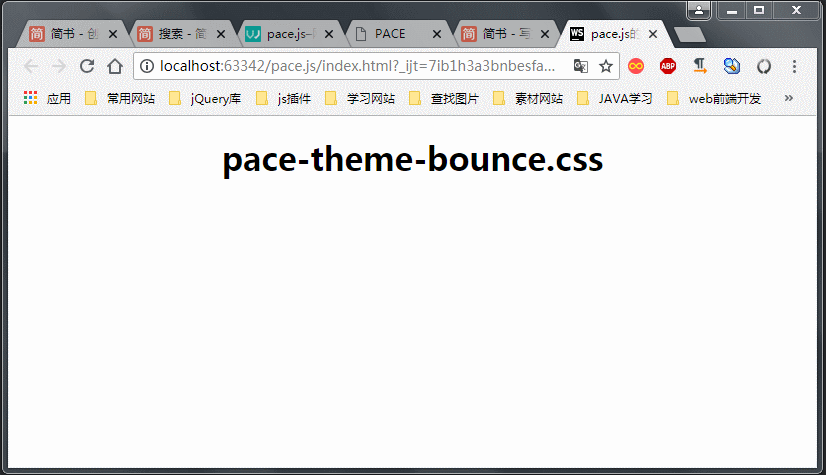Open the blue globe pencil extension

(732, 66)
